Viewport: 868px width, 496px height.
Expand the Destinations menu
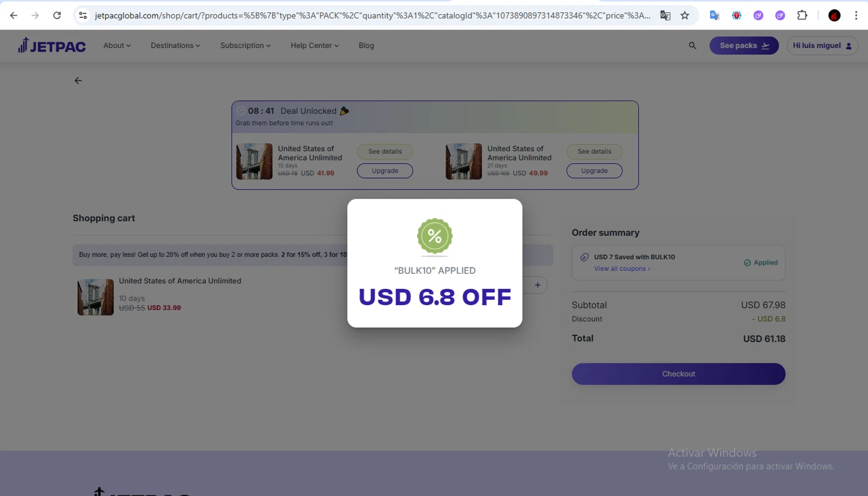[x=175, y=45]
